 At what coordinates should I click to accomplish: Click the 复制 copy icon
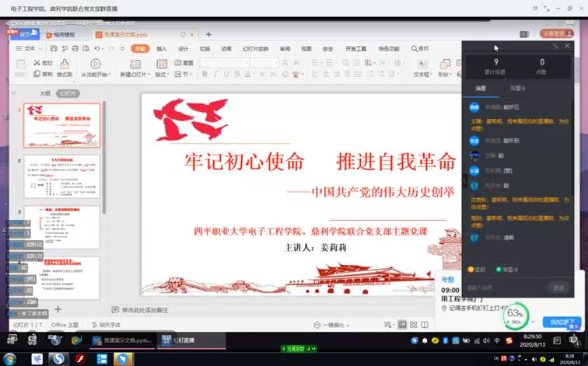tap(37, 74)
